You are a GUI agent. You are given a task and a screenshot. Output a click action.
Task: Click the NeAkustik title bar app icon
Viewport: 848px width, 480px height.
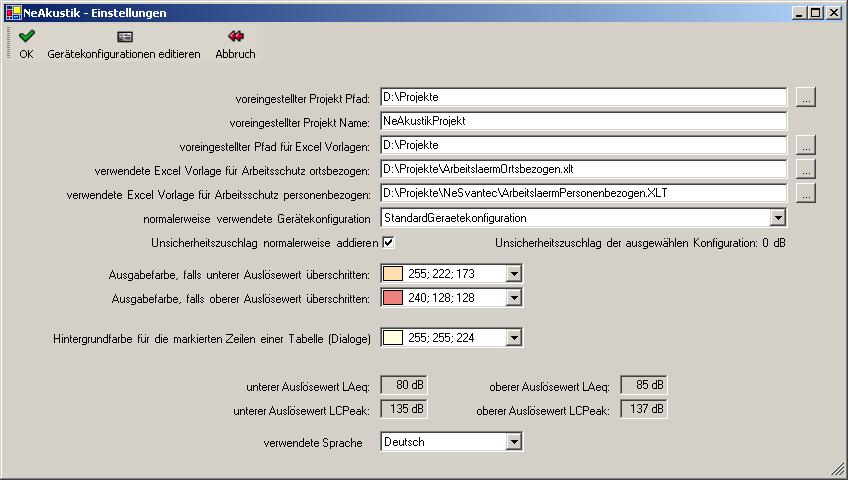[12, 13]
